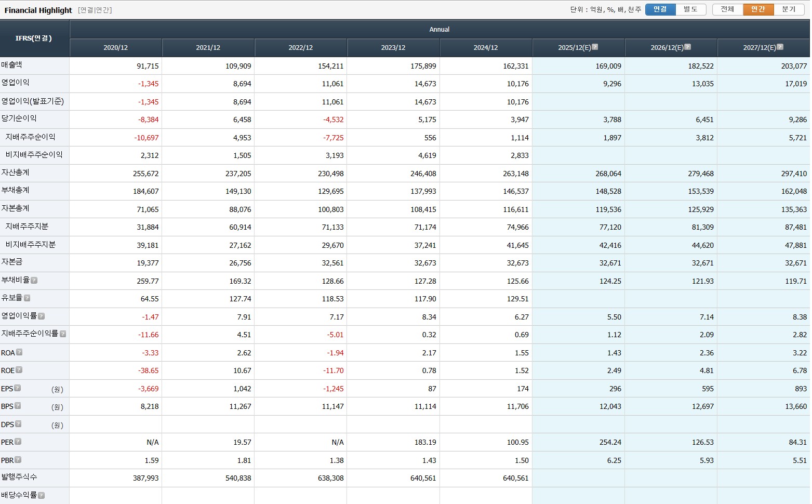Select the 2027/12(E) BPS value 13,660
The width and height of the screenshot is (812, 504).
point(796,406)
